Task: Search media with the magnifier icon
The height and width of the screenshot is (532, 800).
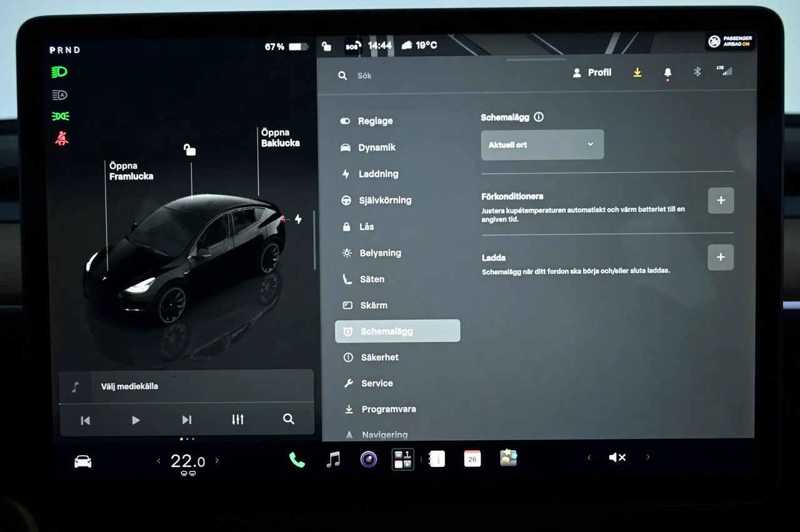Action: click(288, 419)
